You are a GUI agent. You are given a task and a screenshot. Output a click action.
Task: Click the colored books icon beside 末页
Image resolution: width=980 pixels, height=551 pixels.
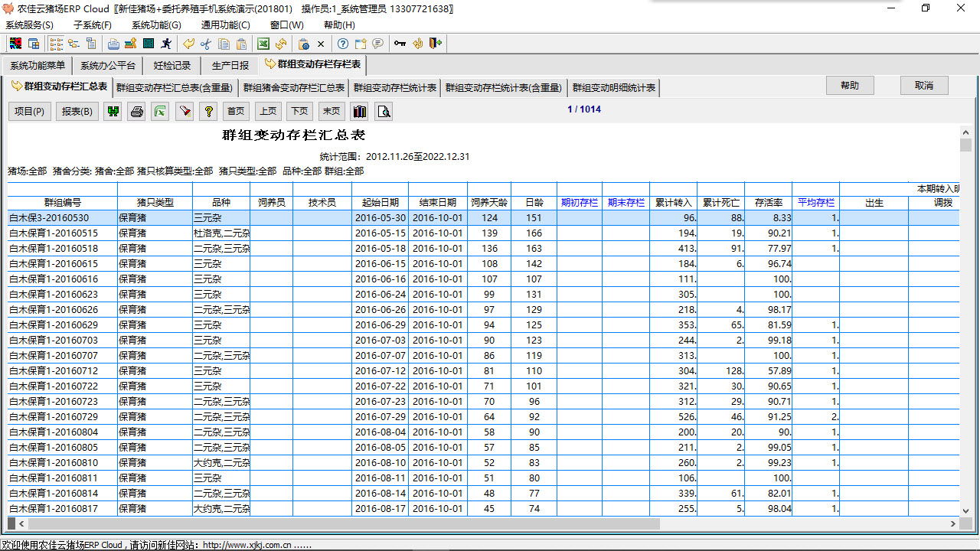pos(360,112)
